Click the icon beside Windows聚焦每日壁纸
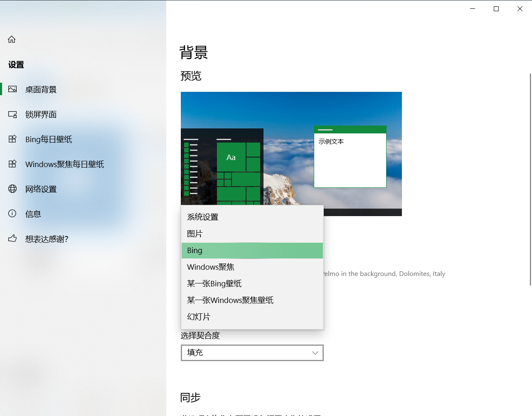532x416 pixels. pos(12,164)
